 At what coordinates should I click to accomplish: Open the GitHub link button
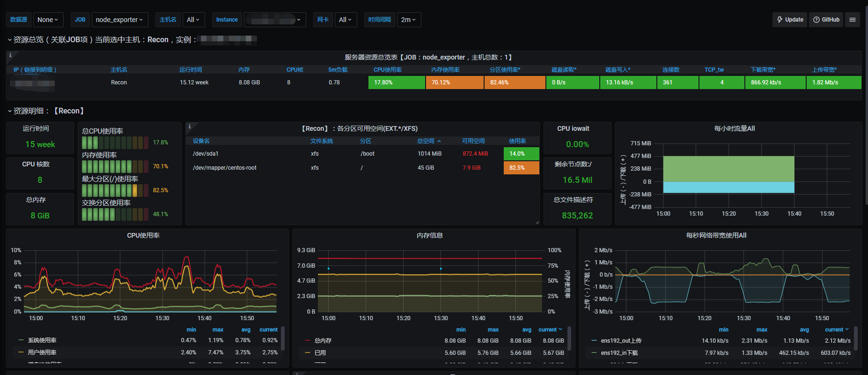[x=826, y=20]
